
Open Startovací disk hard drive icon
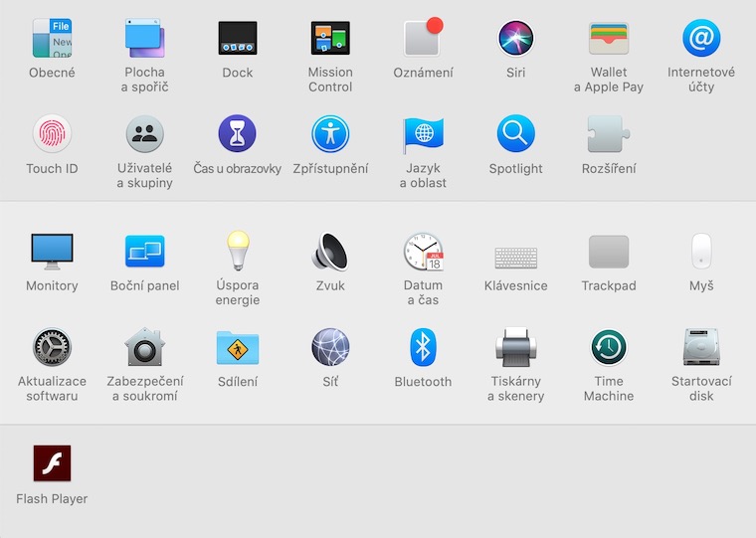[701, 347]
